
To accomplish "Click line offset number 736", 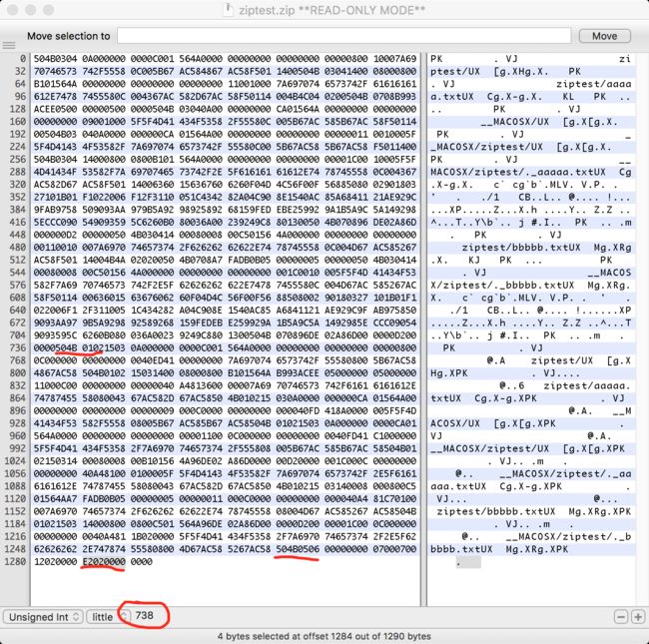I will click(17, 347).
